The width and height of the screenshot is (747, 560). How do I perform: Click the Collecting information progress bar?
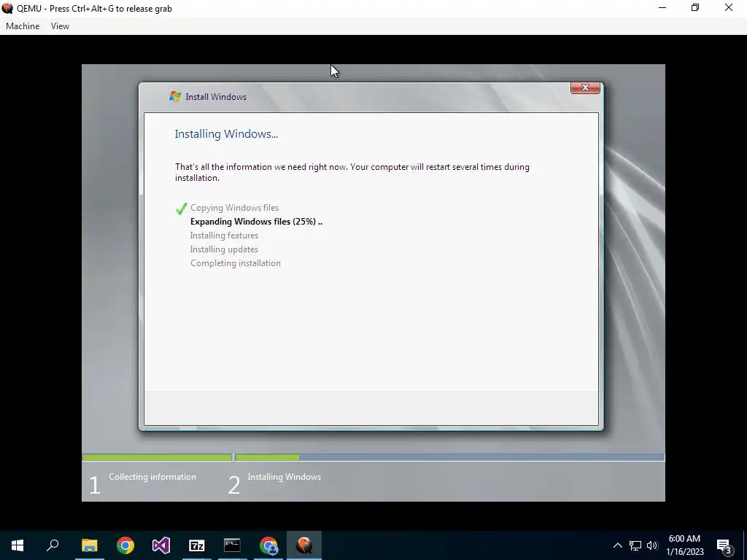[x=158, y=458]
